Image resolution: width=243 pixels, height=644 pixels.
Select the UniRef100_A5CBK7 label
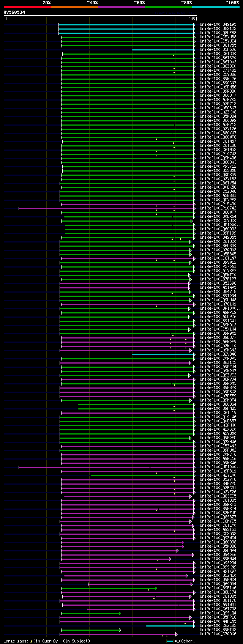click(x=218, y=108)
